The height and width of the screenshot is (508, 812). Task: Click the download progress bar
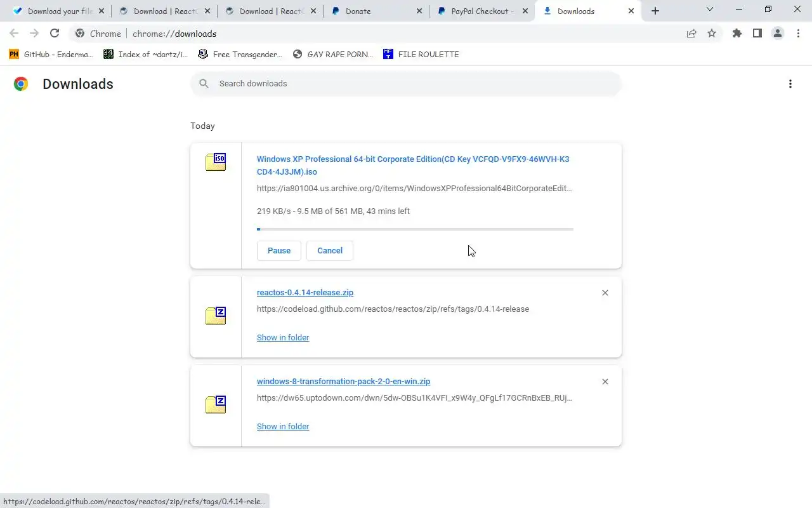tap(415, 229)
